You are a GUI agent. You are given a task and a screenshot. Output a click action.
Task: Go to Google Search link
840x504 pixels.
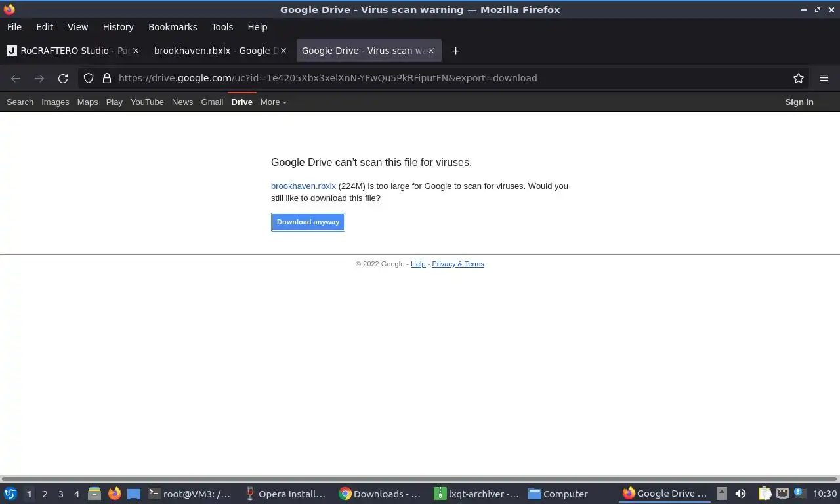tap(20, 102)
